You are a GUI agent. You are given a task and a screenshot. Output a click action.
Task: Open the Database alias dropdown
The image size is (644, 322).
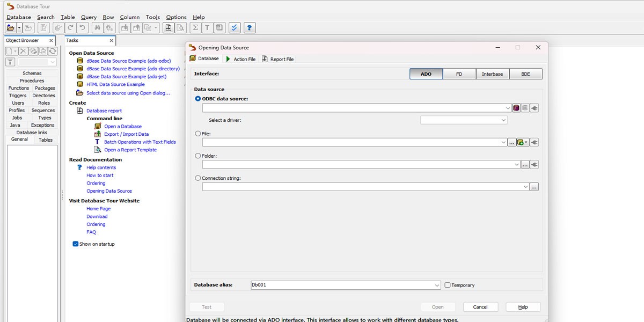tap(437, 285)
